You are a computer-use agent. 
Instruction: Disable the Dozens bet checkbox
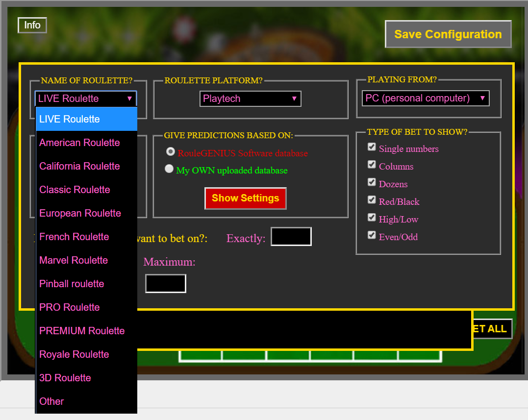coord(372,182)
